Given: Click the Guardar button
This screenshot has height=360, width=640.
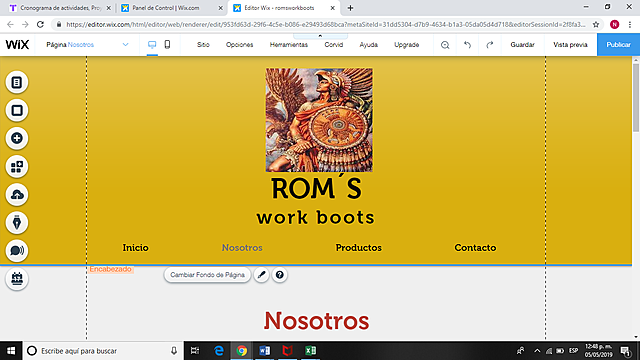Looking at the screenshot, I should [x=522, y=44].
